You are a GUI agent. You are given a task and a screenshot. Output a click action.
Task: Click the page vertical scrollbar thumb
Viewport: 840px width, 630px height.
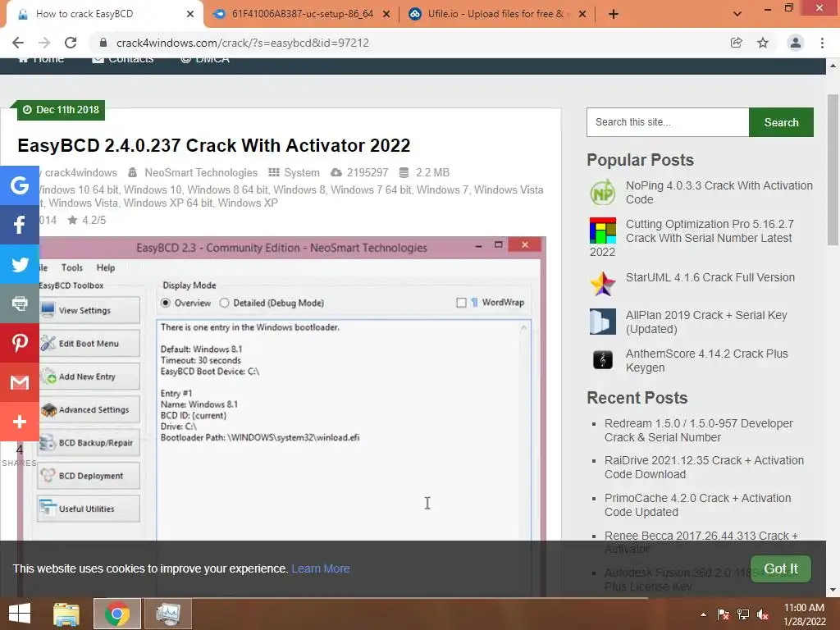(833, 169)
